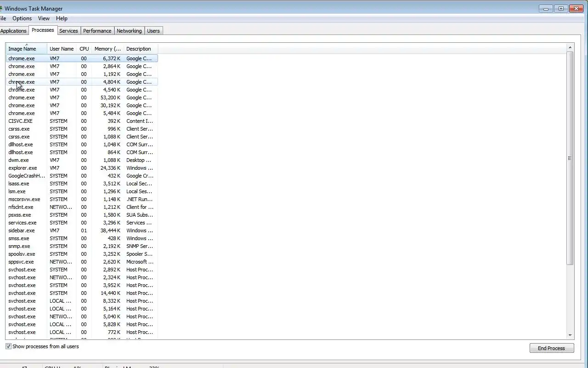Select the psxss.exe process
The height and width of the screenshot is (368, 588).
(82, 215)
